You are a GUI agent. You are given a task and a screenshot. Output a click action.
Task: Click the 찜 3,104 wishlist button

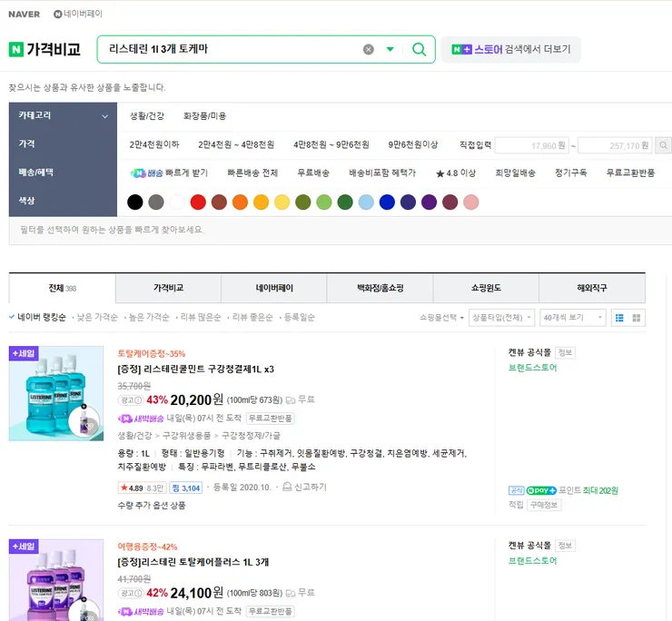tap(186, 488)
